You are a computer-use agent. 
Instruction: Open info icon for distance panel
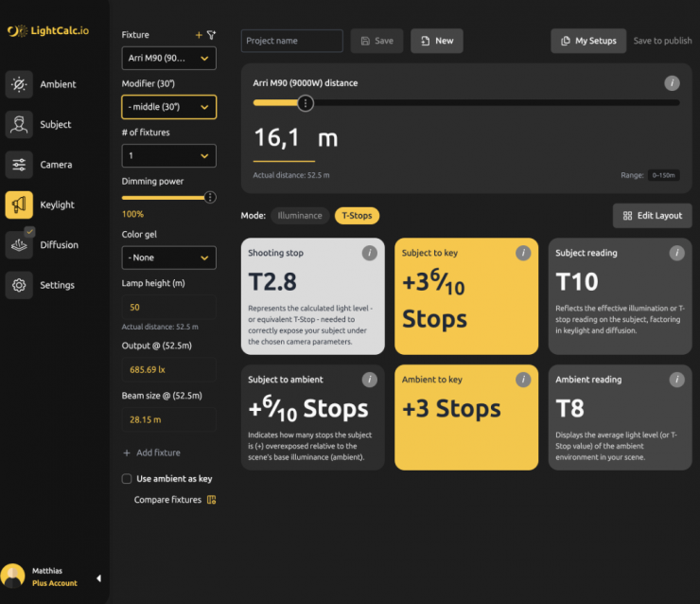click(672, 83)
